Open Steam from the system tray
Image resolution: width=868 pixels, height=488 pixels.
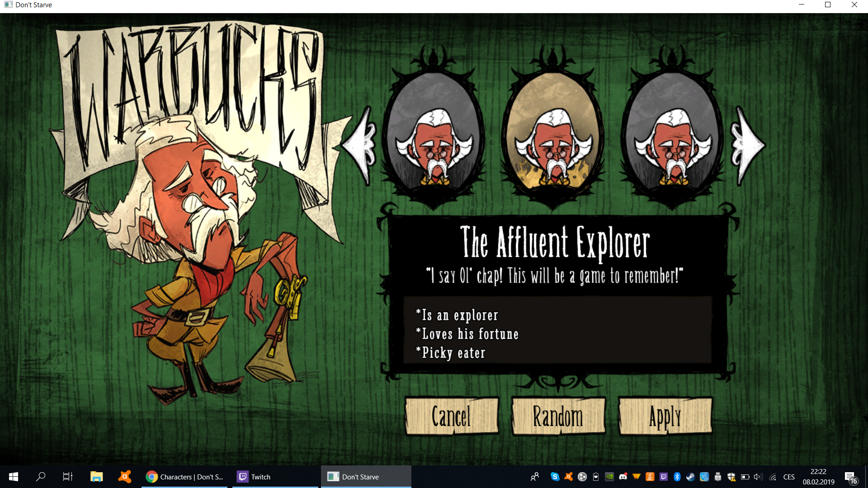(690, 477)
